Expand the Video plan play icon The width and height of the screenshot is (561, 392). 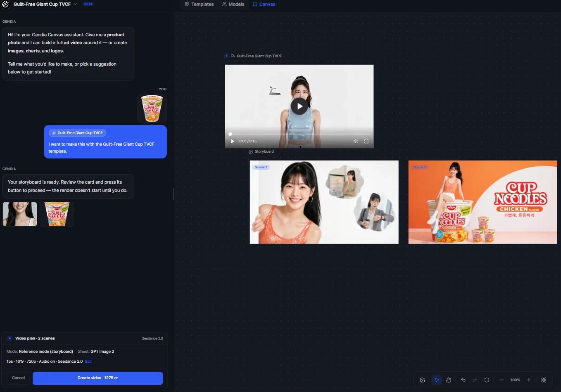pyautogui.click(x=10, y=338)
